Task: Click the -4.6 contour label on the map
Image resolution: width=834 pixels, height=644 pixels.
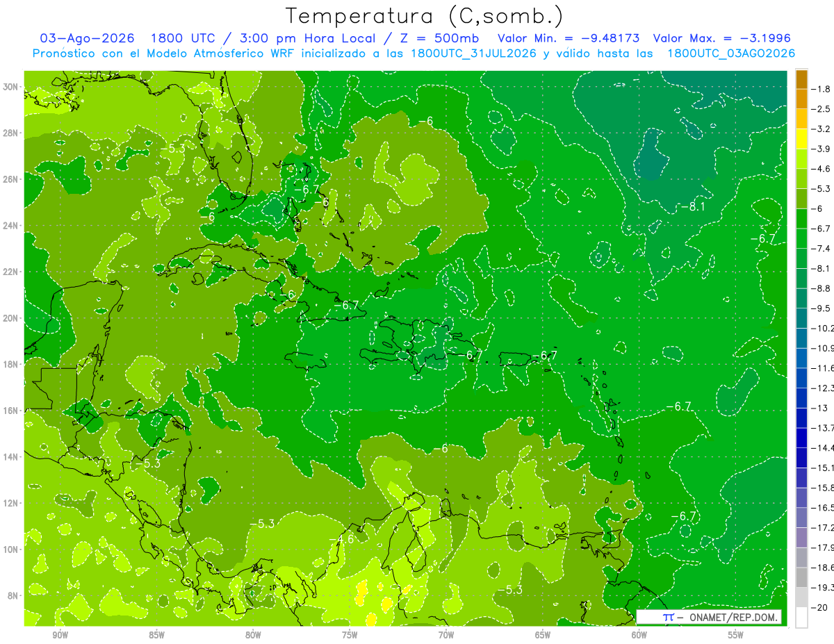Action: 341,539
